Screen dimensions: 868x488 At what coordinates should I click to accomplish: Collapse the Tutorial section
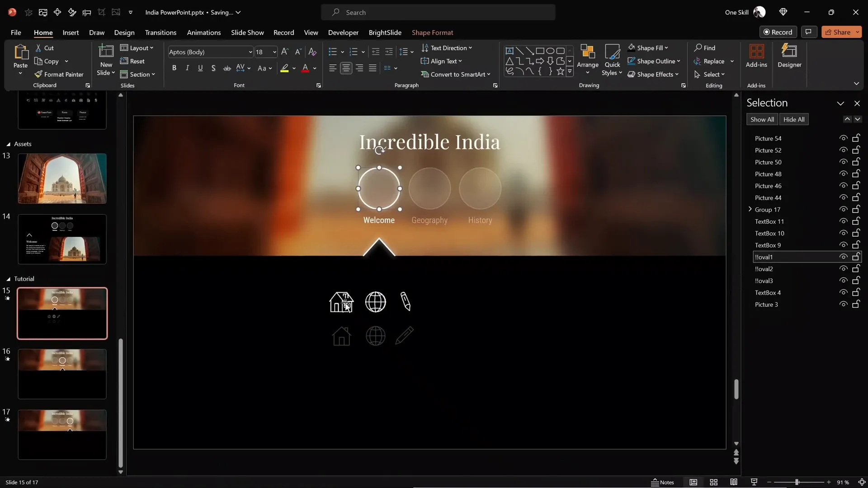click(x=8, y=279)
